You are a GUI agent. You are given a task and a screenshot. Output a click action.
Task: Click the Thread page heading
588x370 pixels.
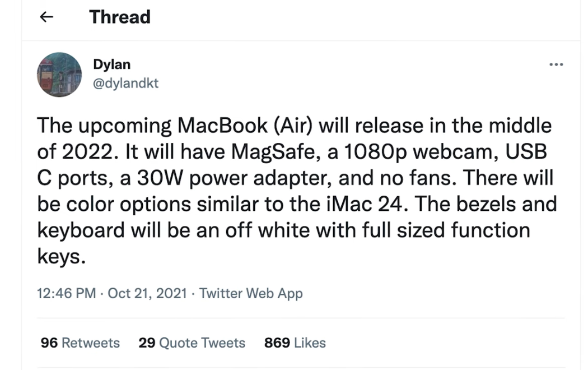point(119,17)
